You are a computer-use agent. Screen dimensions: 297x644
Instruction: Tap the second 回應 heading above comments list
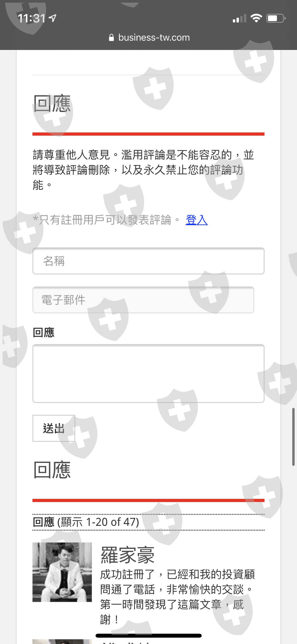pos(52,470)
